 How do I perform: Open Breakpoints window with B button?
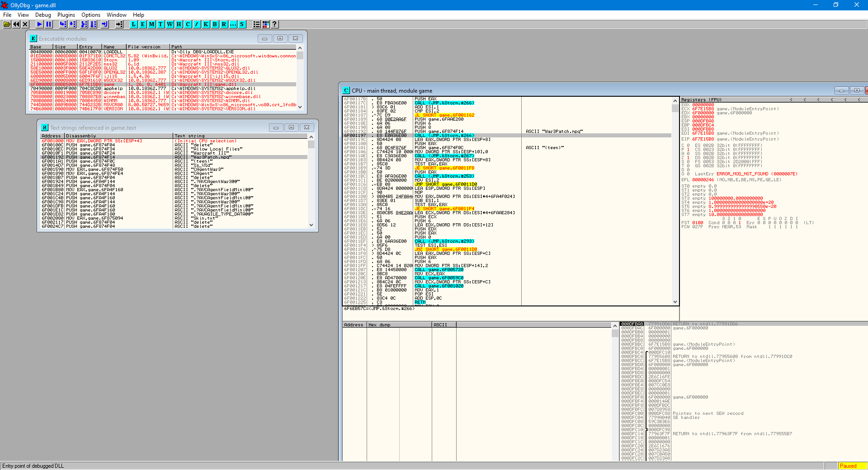(215, 24)
